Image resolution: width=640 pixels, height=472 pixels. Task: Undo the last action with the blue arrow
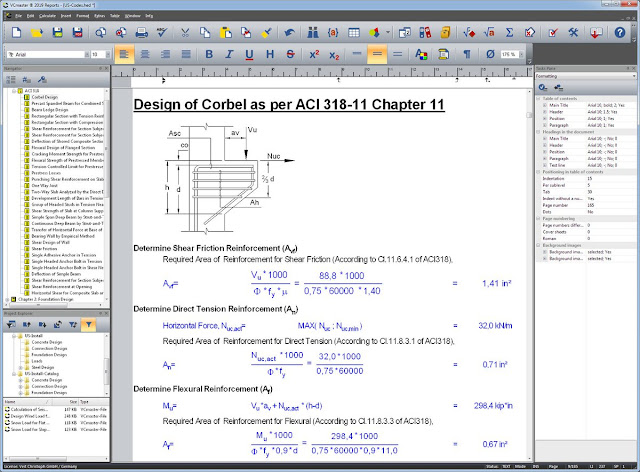[x=290, y=32]
